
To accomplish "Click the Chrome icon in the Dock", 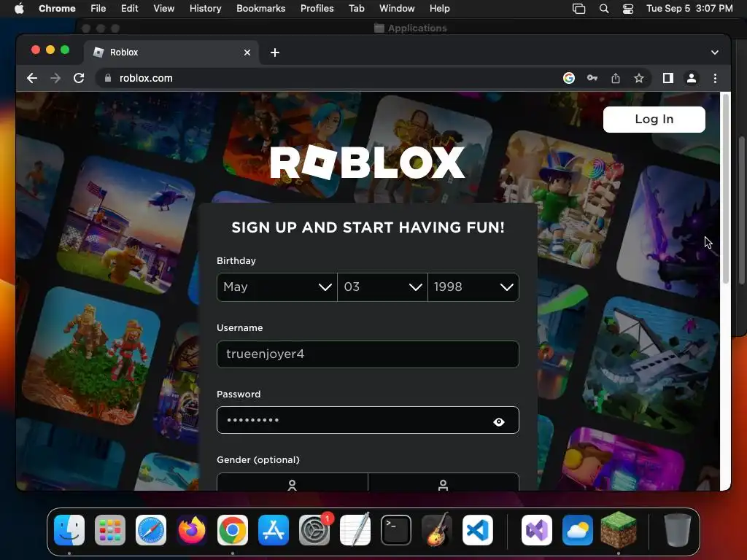I will (x=233, y=530).
